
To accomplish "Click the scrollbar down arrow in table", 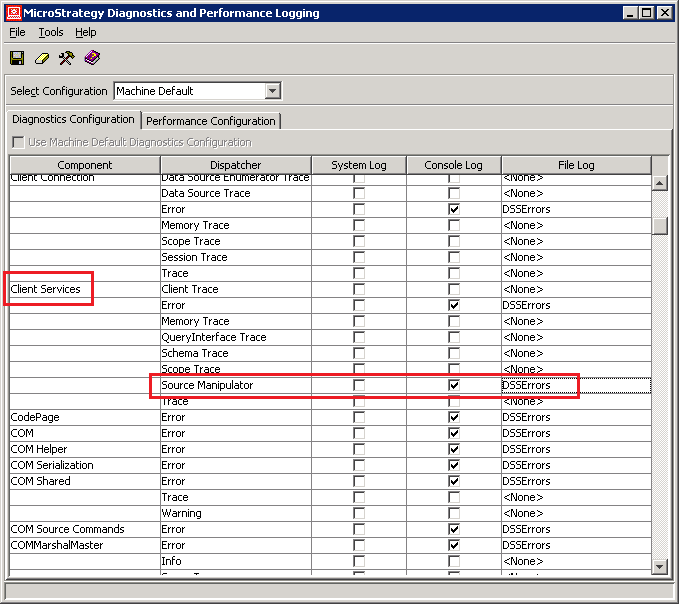I will 659,566.
